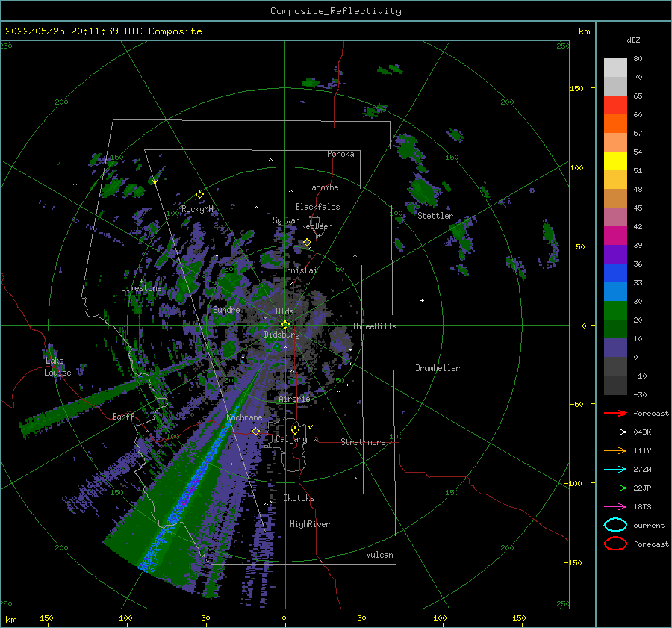Click the dBZ legend heading
Viewport: 672px width, 628px height.
pyautogui.click(x=633, y=40)
